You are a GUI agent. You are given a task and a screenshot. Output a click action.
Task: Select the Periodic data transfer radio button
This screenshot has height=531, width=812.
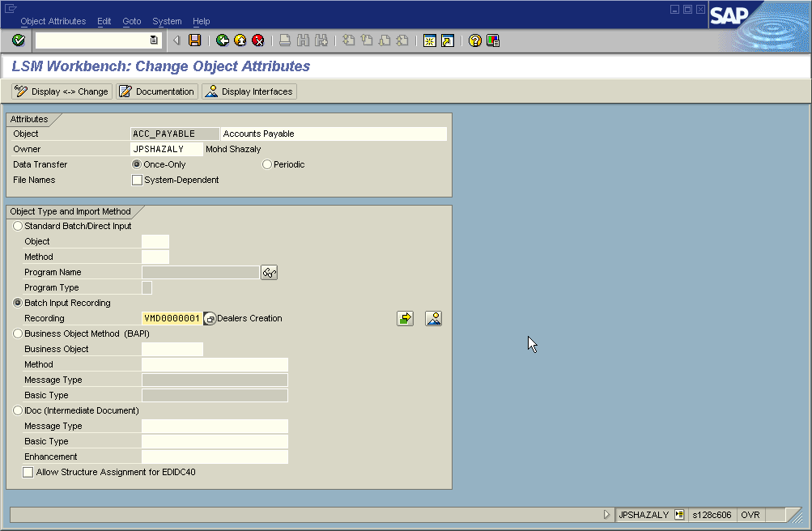pos(266,164)
